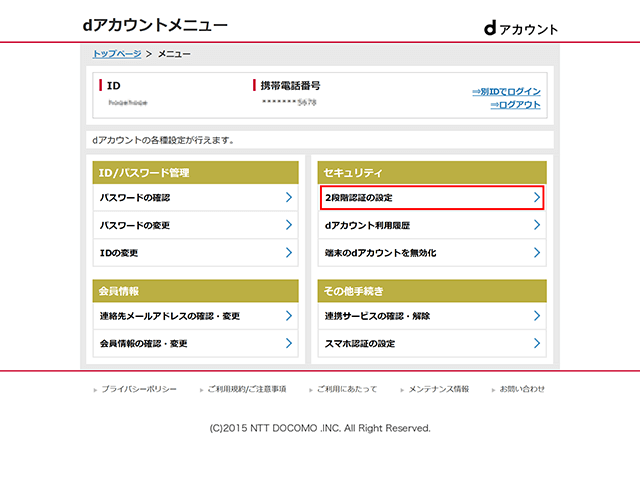The width and height of the screenshot is (640, 480).
Task: Click chevron arrow on 端末のdアカウントを無効化 row
Action: (x=537, y=253)
